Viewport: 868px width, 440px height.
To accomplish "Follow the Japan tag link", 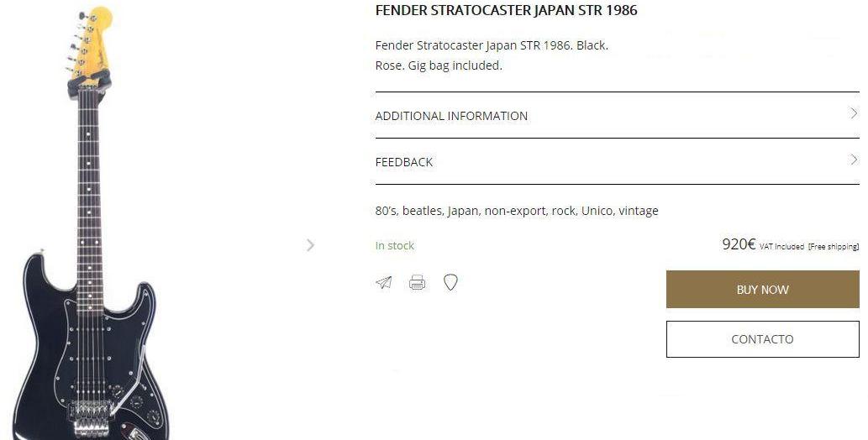I will tap(462, 211).
